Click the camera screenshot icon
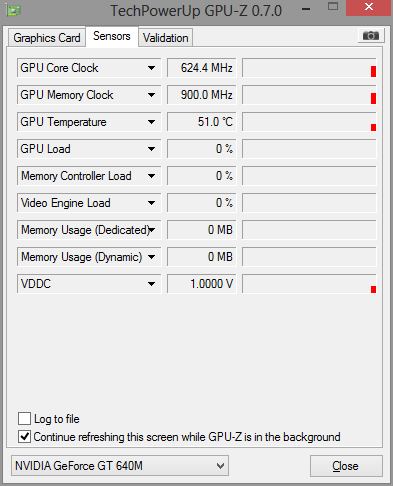Screen dimensions: 393x486 (371, 35)
